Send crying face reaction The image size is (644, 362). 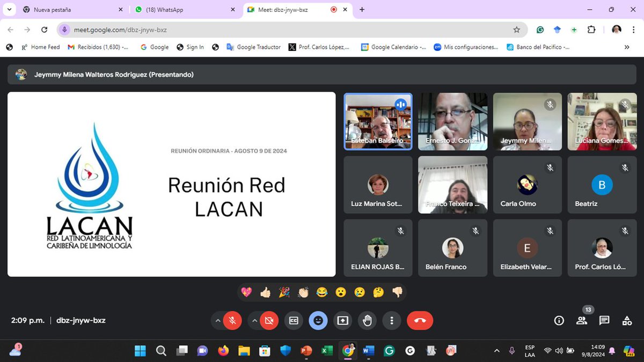click(360, 292)
